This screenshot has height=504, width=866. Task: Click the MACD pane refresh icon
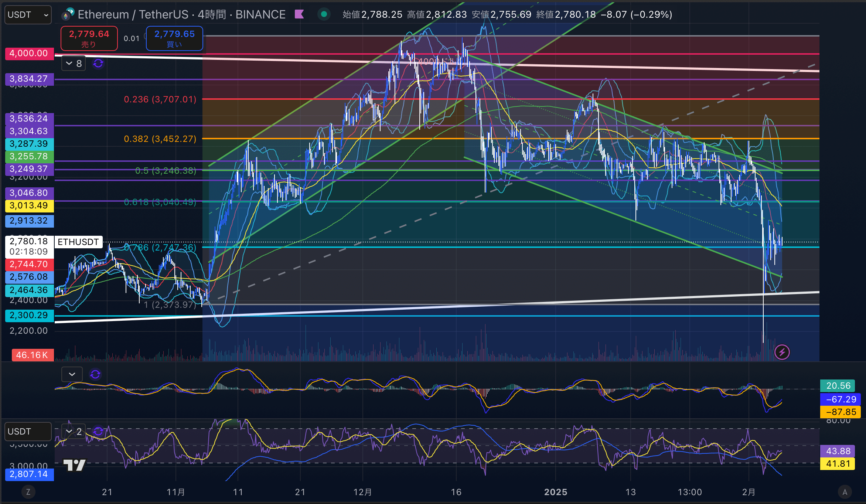[x=95, y=374]
